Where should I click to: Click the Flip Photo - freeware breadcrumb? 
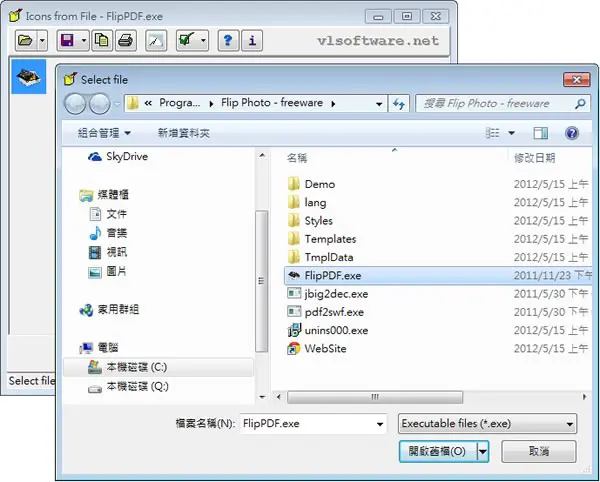(x=272, y=103)
